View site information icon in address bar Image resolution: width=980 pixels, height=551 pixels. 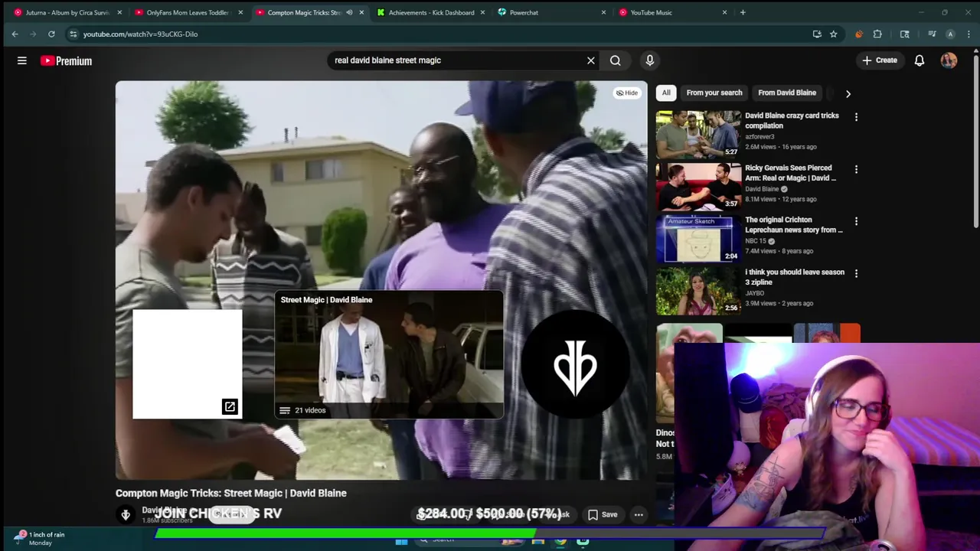point(73,34)
